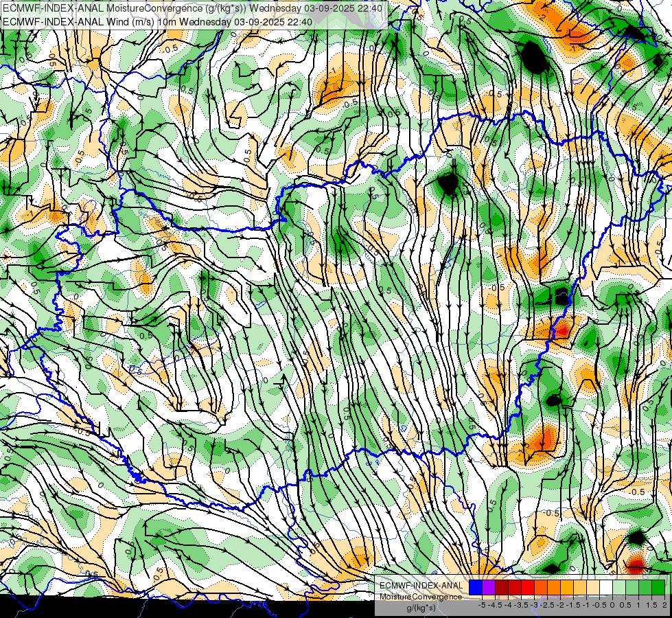
Task: Click the bright red swatch between -3.5 and -3
Action: tap(528, 588)
